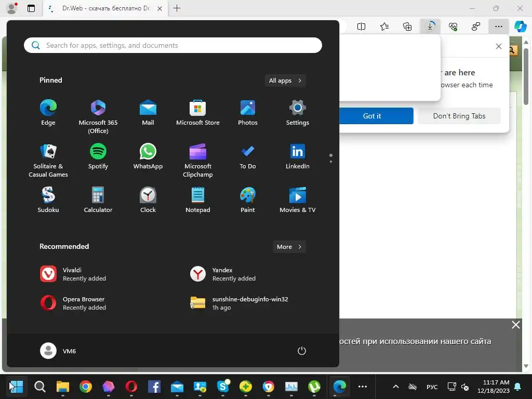Launch Notepad from pinned apps

click(x=198, y=200)
